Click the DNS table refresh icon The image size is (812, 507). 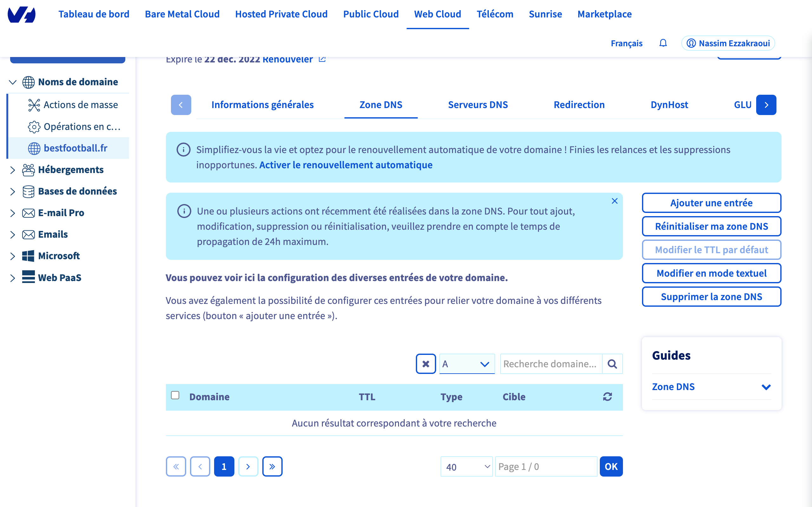607,397
